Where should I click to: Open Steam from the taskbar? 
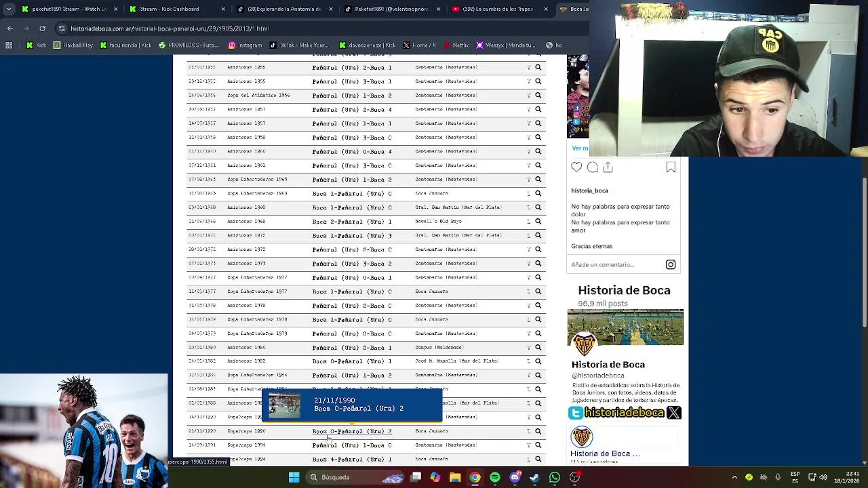click(x=534, y=477)
